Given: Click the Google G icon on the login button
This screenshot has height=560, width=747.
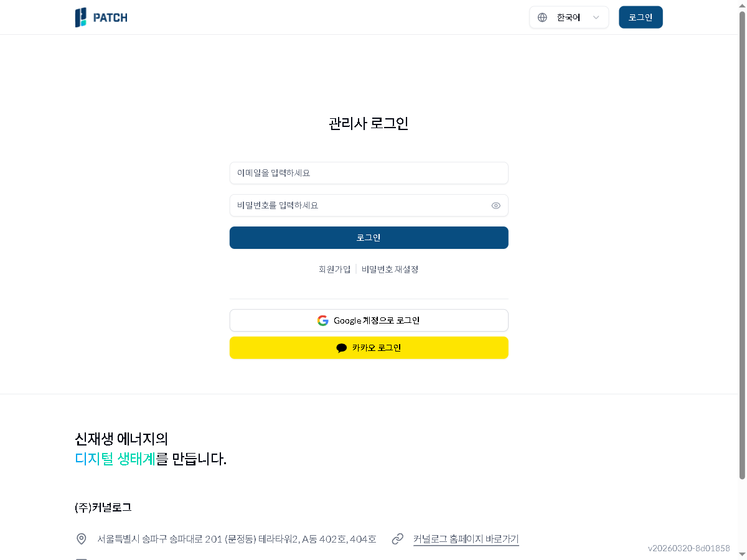Looking at the screenshot, I should (x=323, y=320).
